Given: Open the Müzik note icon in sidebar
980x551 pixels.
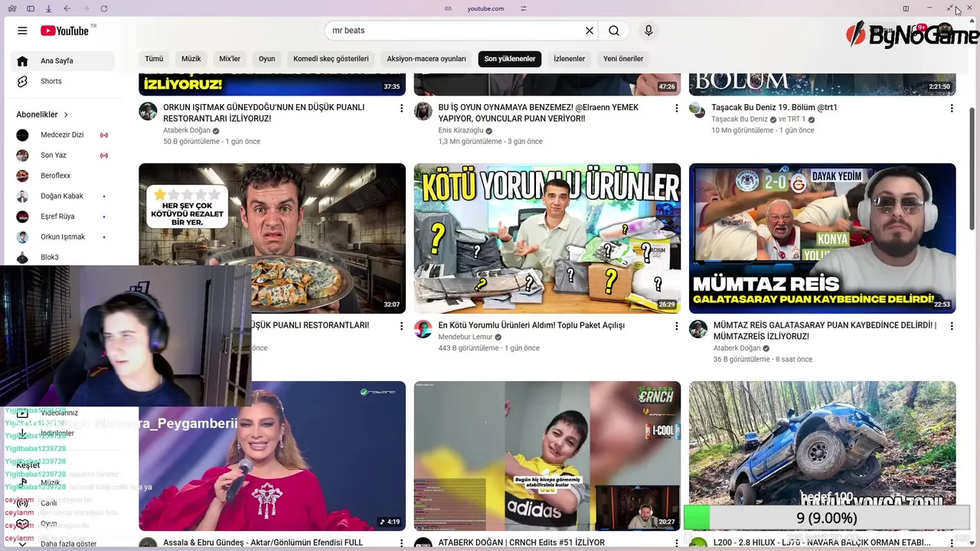Looking at the screenshot, I should [22, 483].
